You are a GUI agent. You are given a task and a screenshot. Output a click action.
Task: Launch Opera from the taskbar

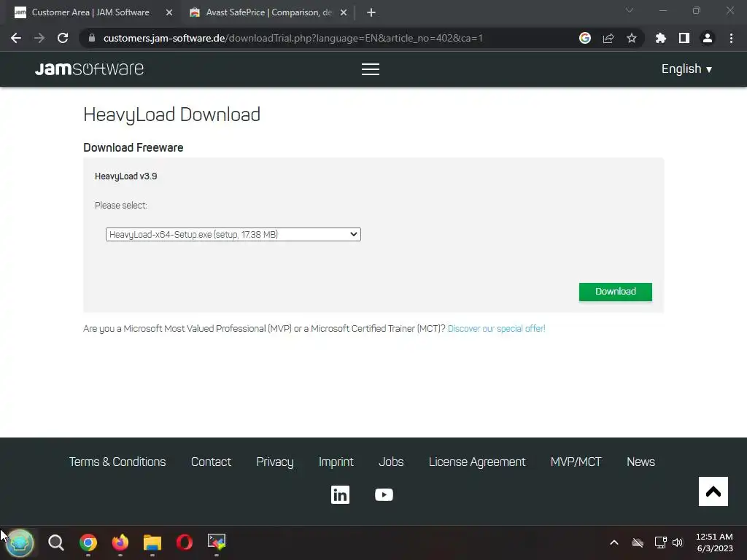185,542
